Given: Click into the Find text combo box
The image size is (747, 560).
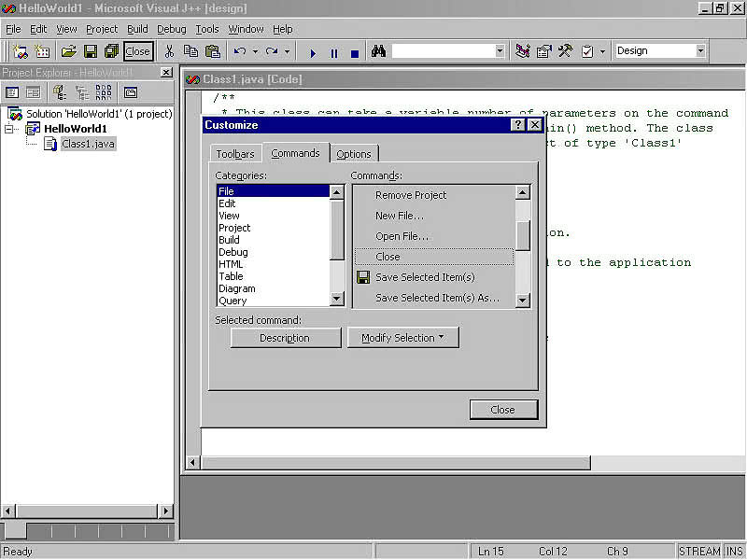Looking at the screenshot, I should [443, 51].
